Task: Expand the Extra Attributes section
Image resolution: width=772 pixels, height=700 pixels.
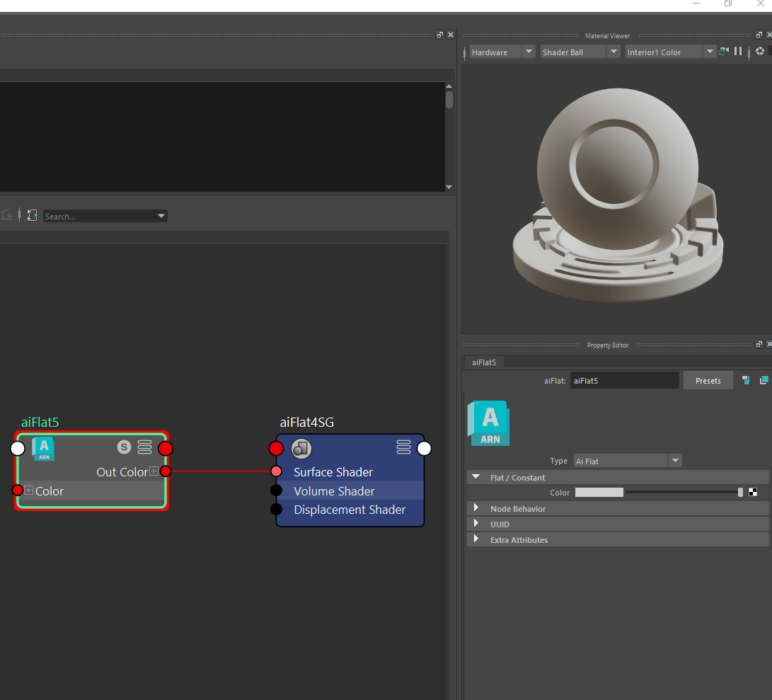Action: (x=476, y=539)
